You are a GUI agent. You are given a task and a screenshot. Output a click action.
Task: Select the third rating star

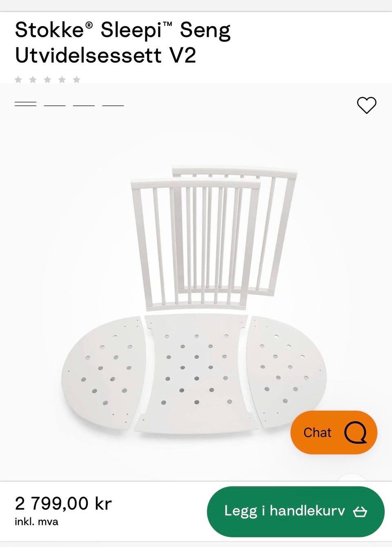(47, 80)
